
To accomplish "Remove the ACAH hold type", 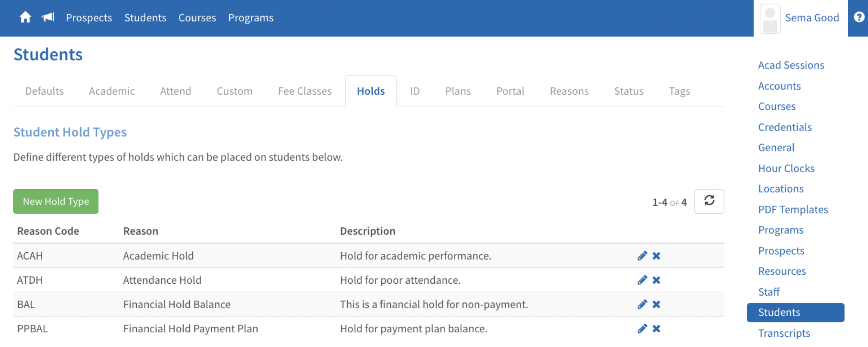I will coord(656,256).
